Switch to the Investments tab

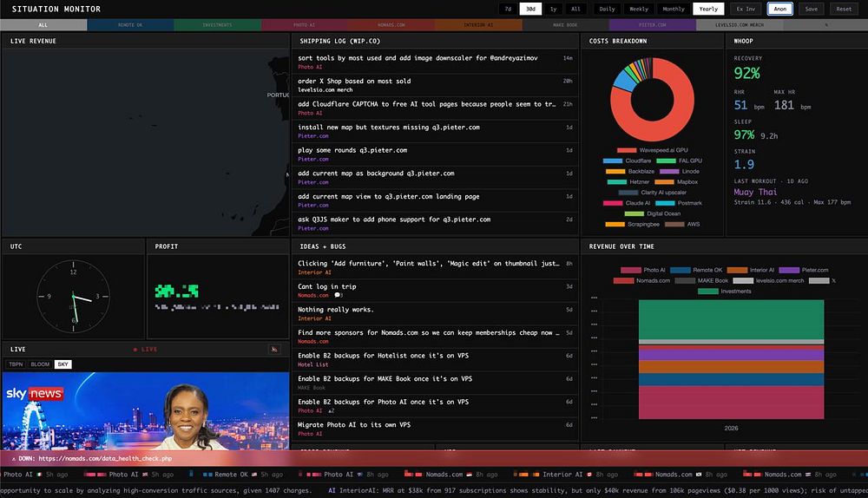click(x=217, y=25)
